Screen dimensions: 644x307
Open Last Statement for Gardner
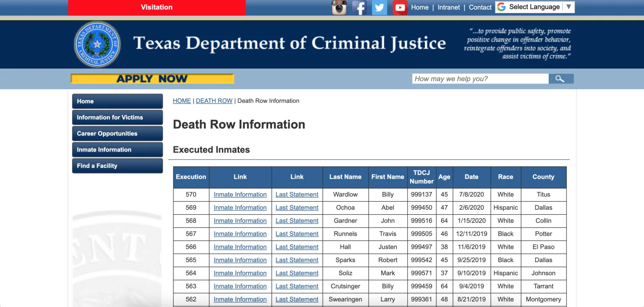297,221
